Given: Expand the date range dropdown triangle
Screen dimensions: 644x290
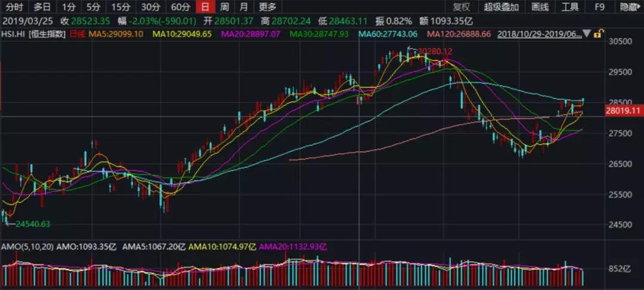Looking at the screenshot, I should pyautogui.click(x=586, y=34).
